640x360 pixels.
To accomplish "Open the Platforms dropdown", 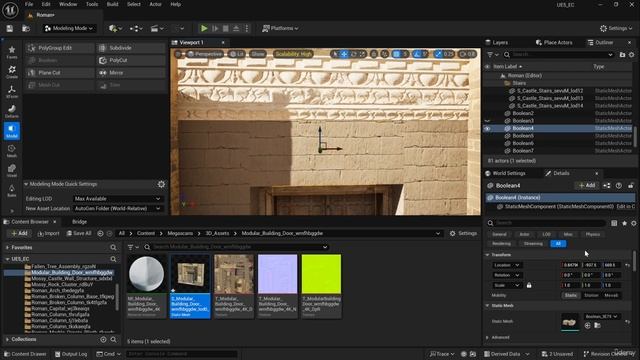I will (280, 28).
